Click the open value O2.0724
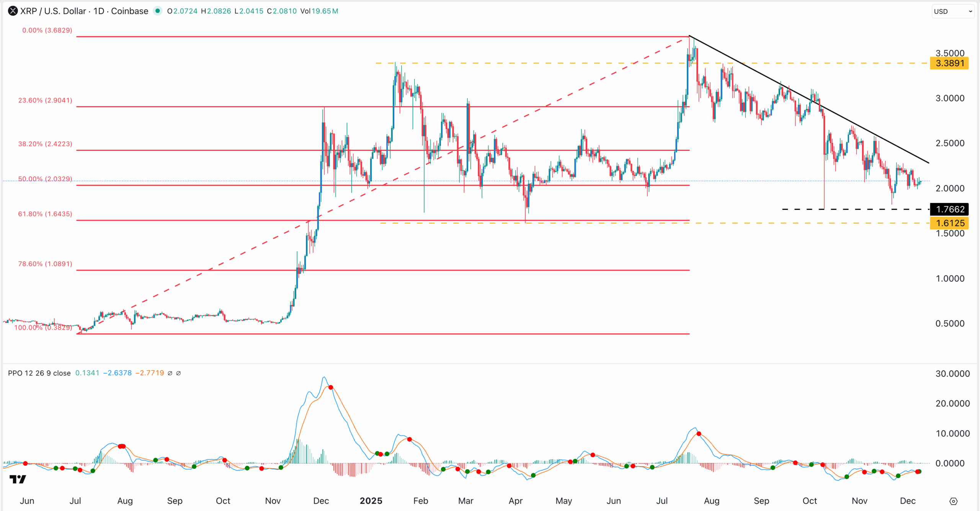 (182, 11)
